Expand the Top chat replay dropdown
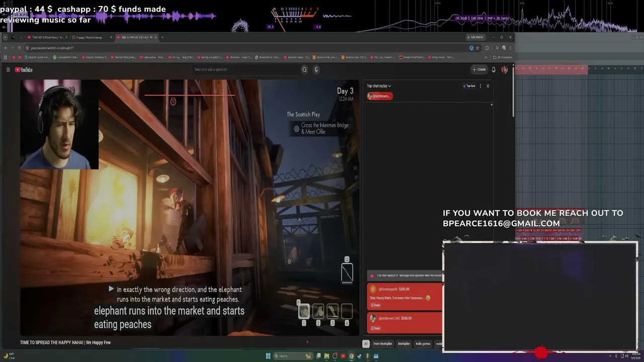This screenshot has width=644, height=362. coord(379,86)
